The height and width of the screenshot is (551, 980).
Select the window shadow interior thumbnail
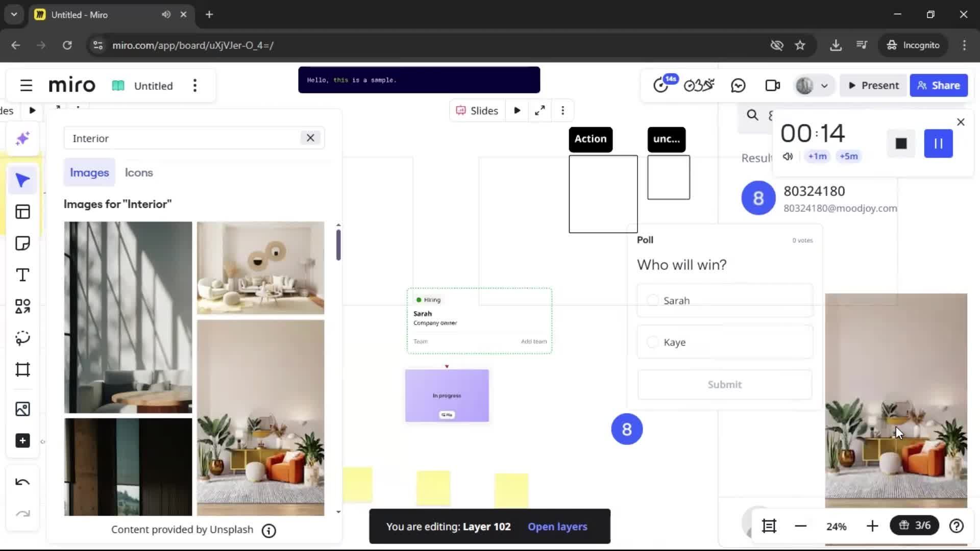tap(128, 317)
